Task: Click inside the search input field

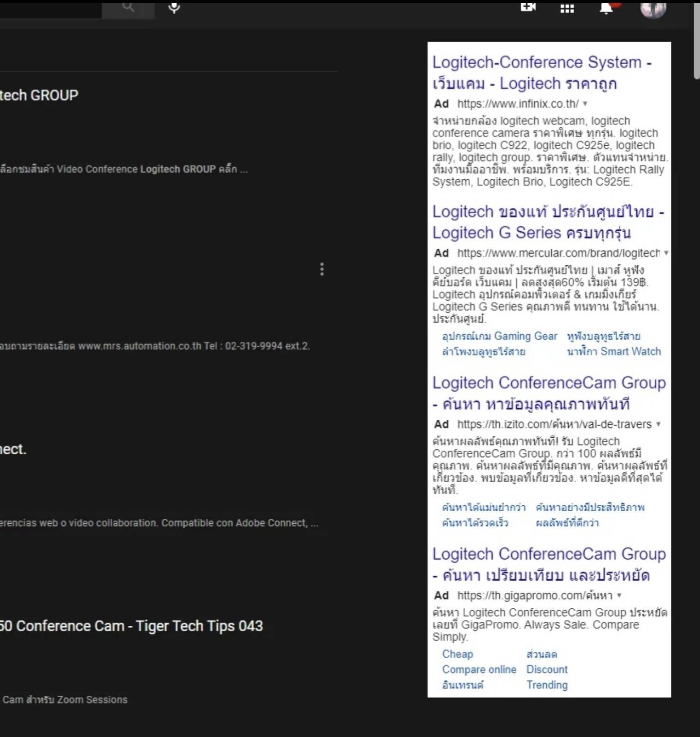Action: pos(51,9)
